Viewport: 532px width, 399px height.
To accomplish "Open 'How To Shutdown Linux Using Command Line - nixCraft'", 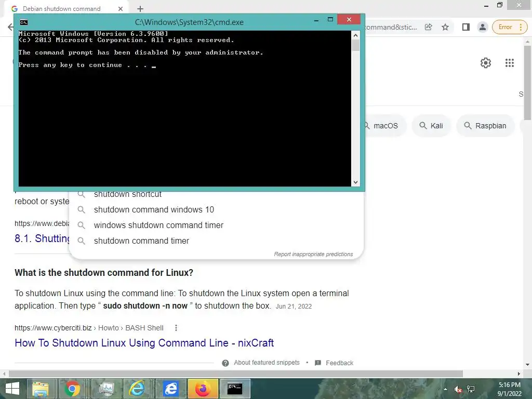I will coord(144,343).
